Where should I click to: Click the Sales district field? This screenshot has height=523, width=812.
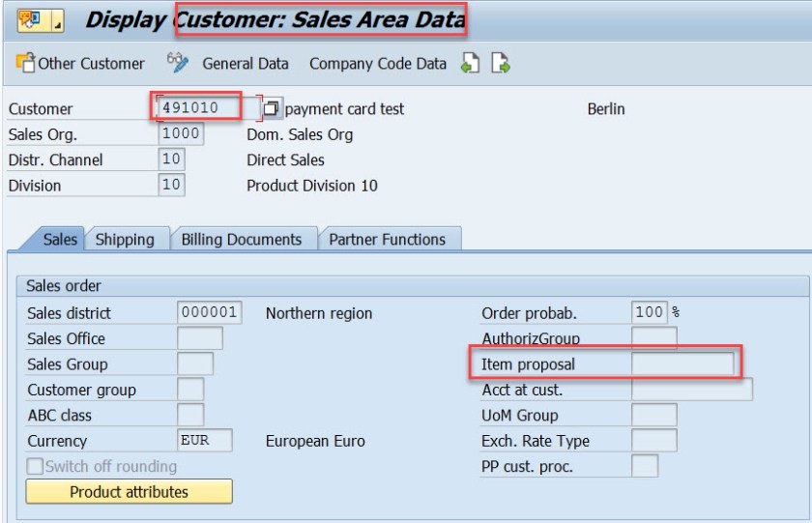pyautogui.click(x=209, y=313)
